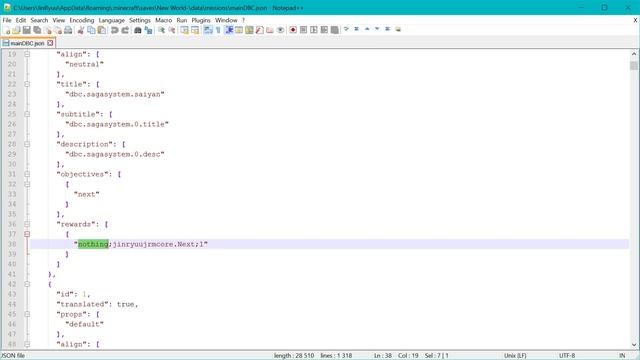Click the document close X beside the menu bar
Image resolution: width=640 pixels, height=360 pixels.
[635, 20]
